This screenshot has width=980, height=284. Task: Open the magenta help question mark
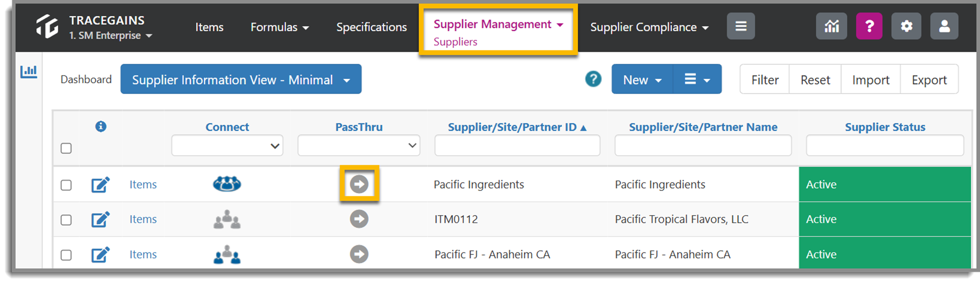click(x=869, y=26)
